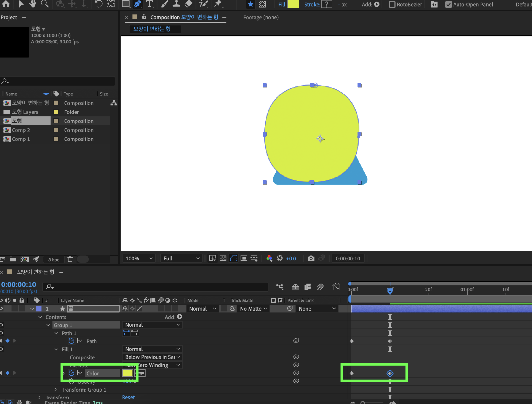Select the Comp 2 project item

(21, 130)
